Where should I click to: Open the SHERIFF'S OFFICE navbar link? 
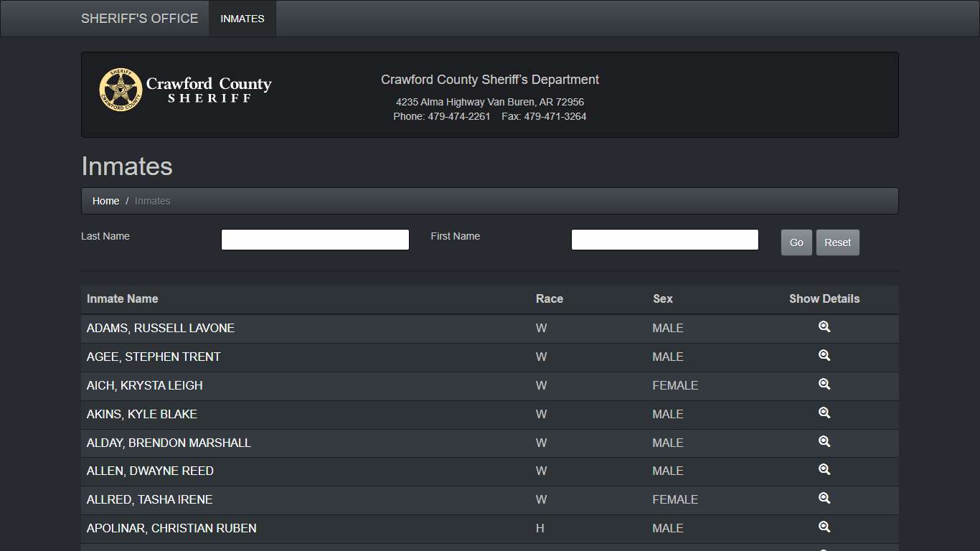(139, 19)
